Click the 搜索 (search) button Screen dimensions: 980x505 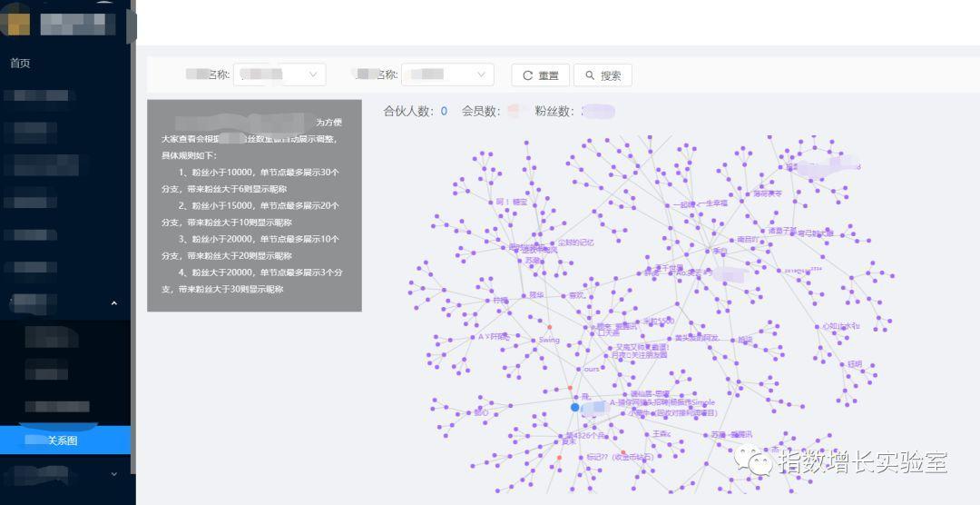point(603,75)
